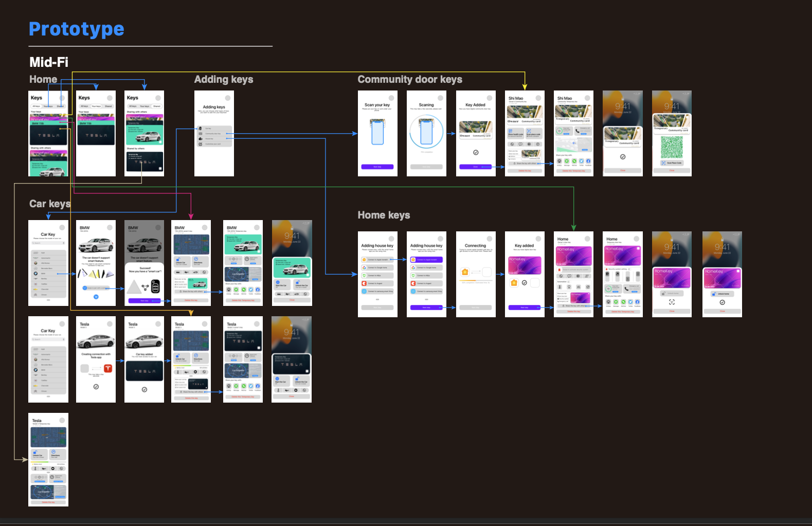This screenshot has height=526, width=812.
Task: Toggle Security system setting switch in Home screen
Action: coord(637,269)
